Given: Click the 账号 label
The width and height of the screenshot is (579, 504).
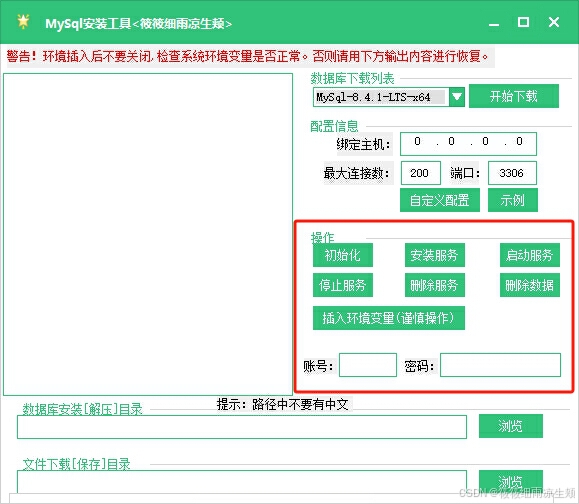Looking at the screenshot, I should tap(319, 366).
